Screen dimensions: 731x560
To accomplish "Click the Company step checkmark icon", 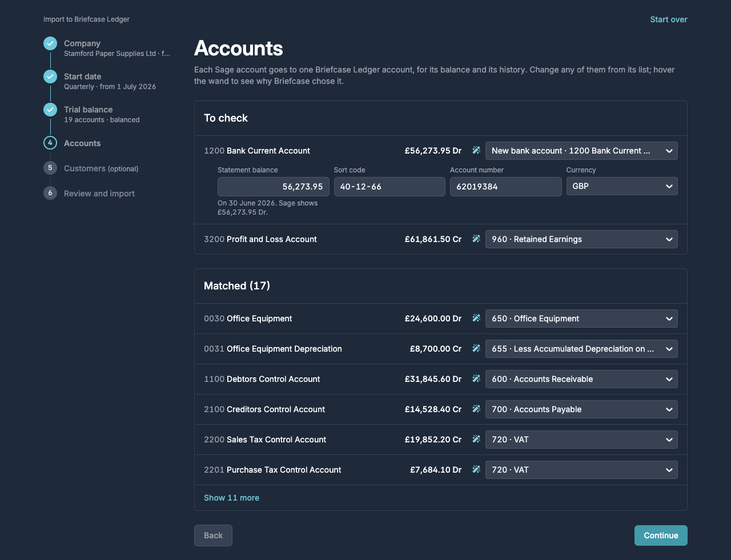I will [x=50, y=43].
